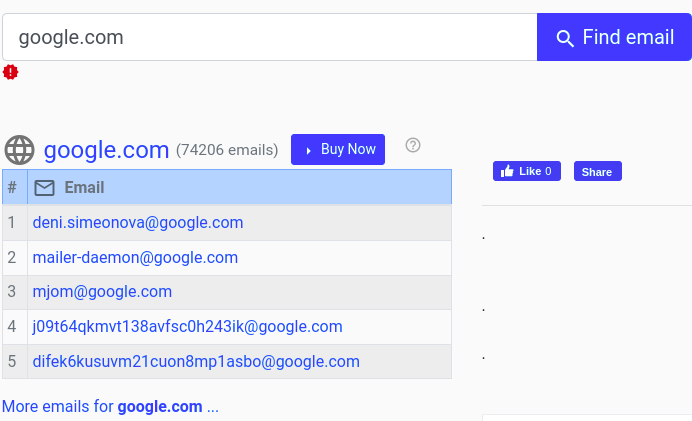This screenshot has width=692, height=421.
Task: Click the Email column header
Action: pos(84,188)
